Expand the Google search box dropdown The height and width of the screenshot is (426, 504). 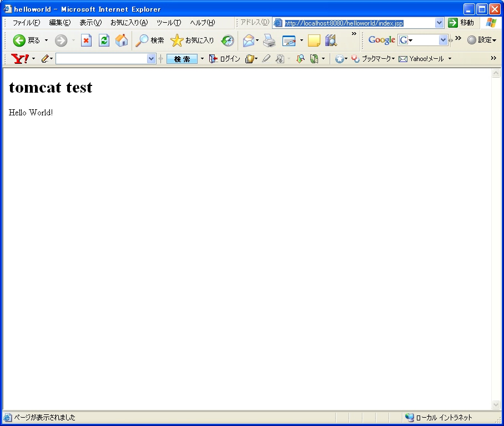(x=443, y=40)
